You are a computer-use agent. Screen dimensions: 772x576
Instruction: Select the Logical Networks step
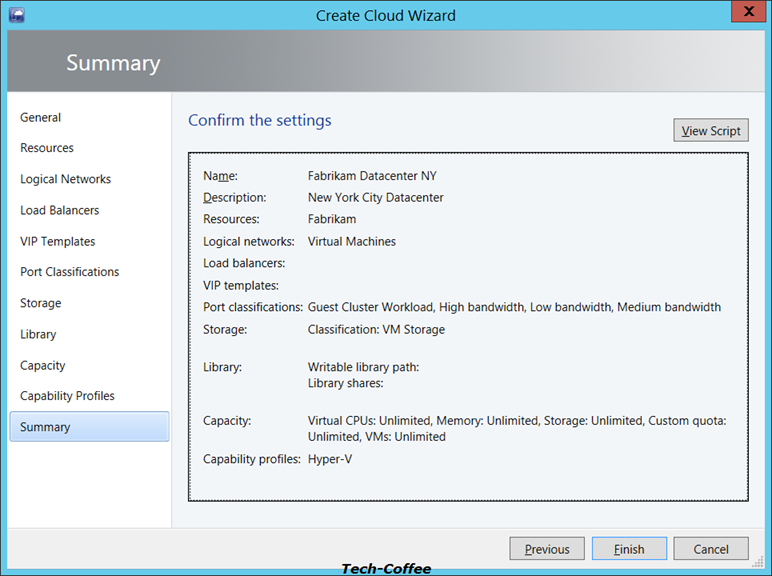pos(65,179)
